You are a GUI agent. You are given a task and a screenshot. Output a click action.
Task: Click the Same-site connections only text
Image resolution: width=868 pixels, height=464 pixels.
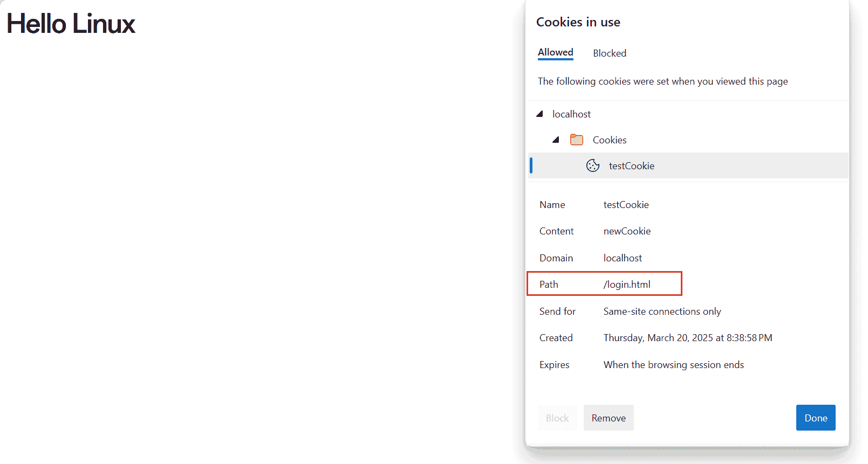pos(662,311)
